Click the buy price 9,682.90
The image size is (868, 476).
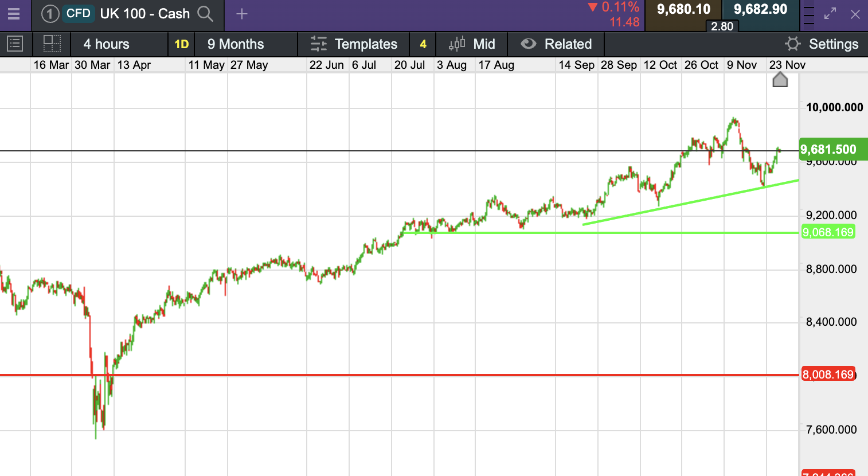pos(761,10)
